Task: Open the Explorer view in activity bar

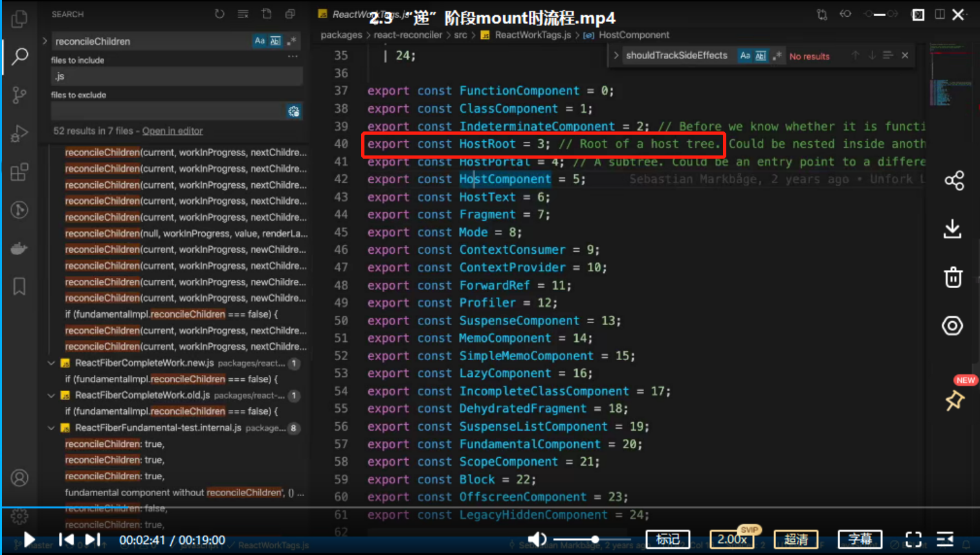Action: tap(19, 18)
